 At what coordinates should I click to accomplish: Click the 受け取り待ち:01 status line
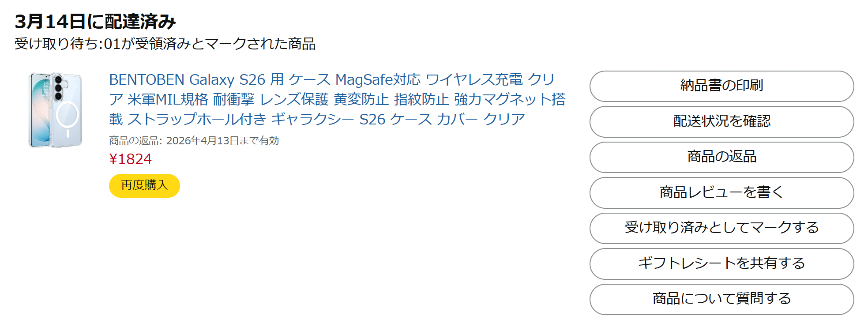pos(67,44)
